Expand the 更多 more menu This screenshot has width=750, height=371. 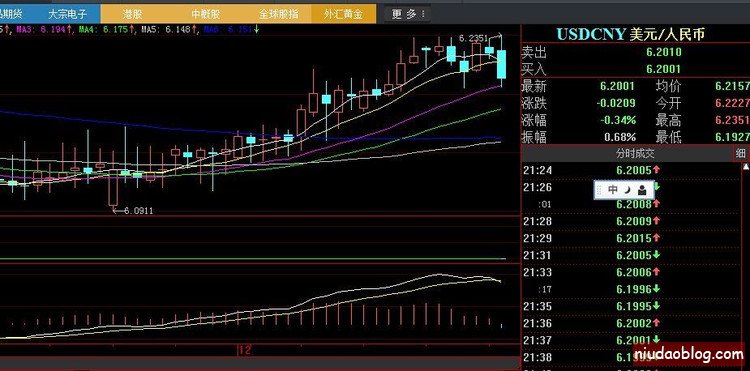[408, 14]
